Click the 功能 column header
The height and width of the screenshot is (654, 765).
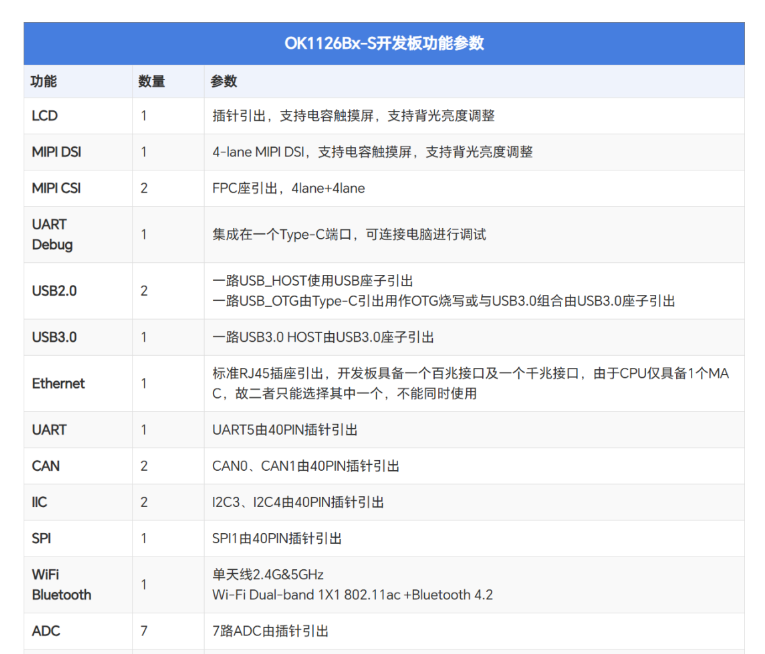pyautogui.click(x=44, y=81)
